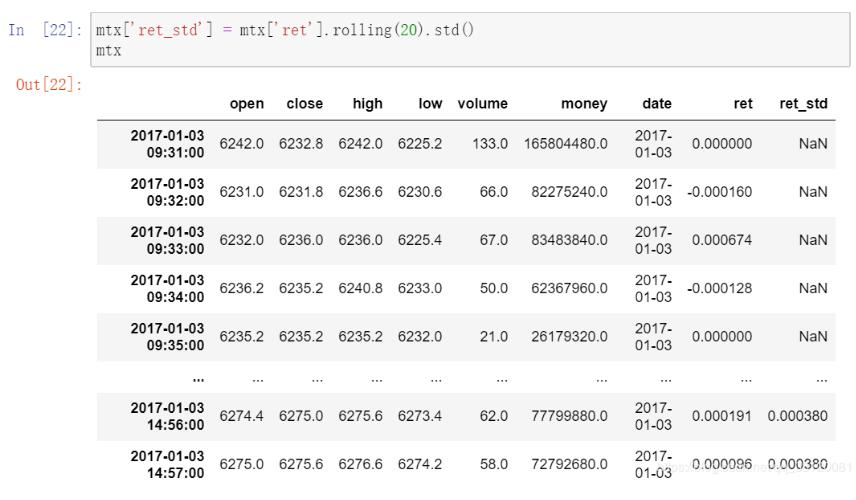Click high value 6275.6 in 14:56:00 row

[x=360, y=416]
